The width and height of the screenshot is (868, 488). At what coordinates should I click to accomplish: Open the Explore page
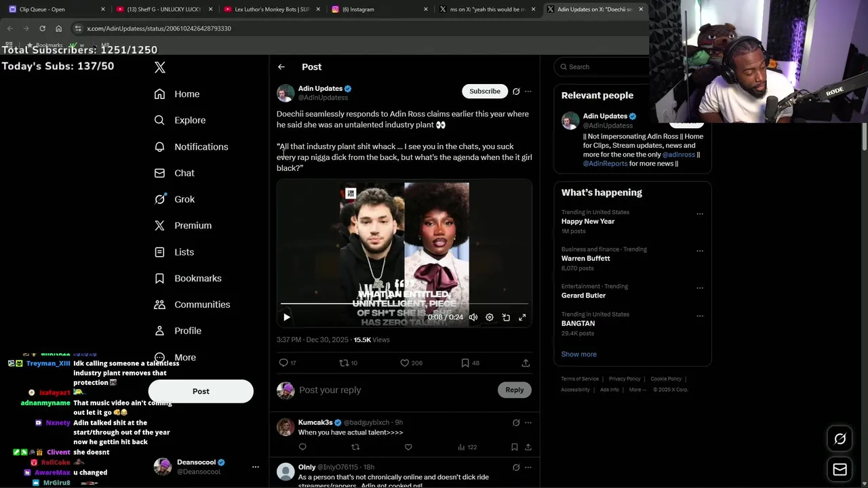(x=180, y=120)
